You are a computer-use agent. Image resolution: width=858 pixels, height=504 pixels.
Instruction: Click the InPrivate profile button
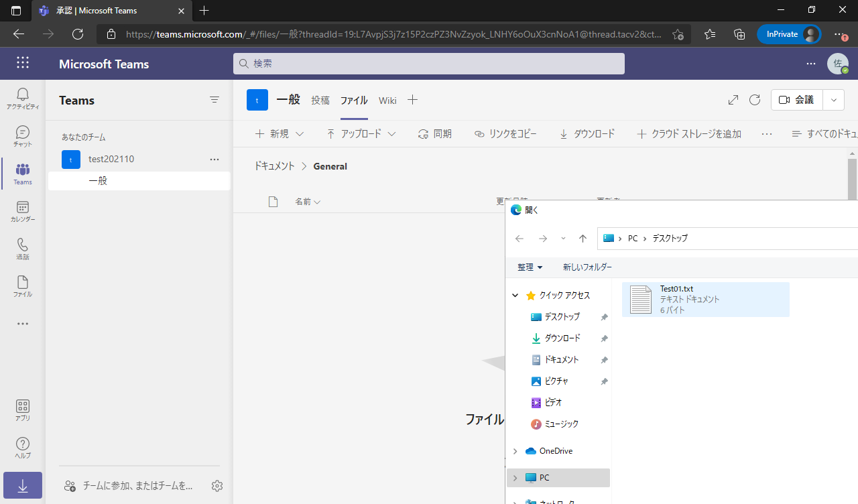coord(789,34)
